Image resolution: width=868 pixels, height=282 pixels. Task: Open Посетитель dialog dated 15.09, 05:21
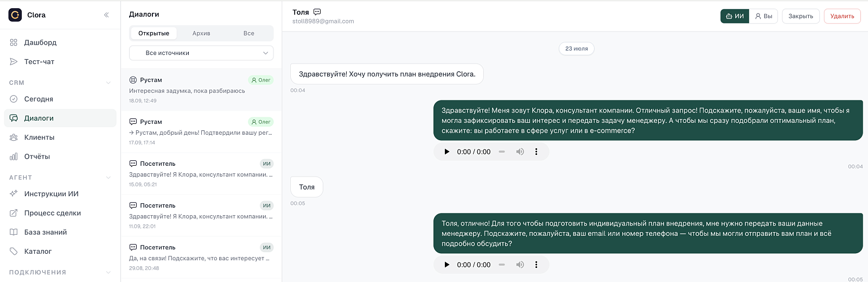(x=201, y=173)
